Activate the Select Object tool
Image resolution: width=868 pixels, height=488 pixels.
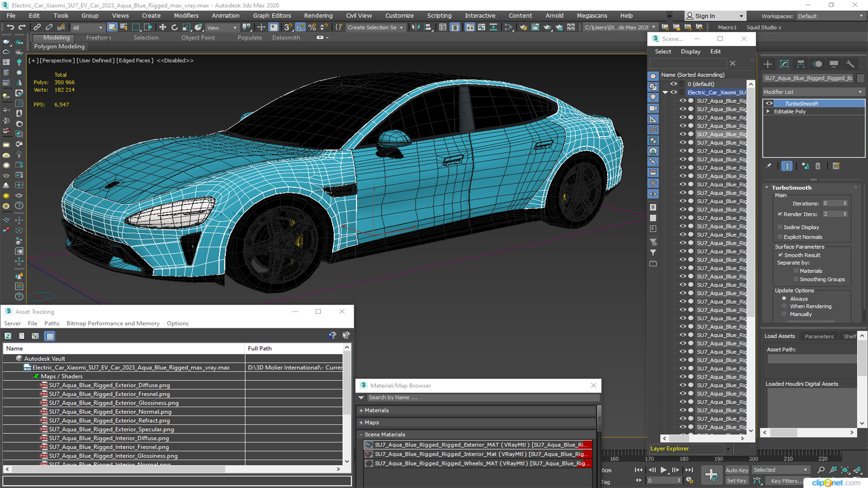112,27
